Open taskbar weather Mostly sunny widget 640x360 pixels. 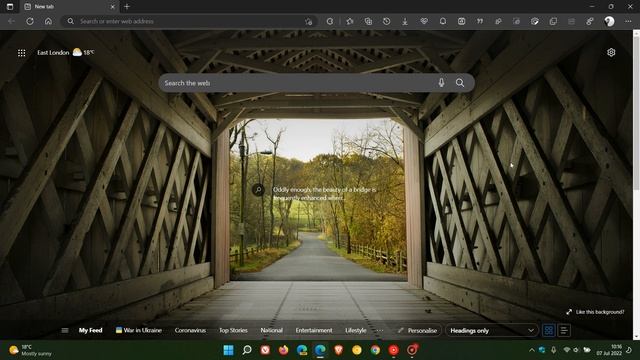31,350
